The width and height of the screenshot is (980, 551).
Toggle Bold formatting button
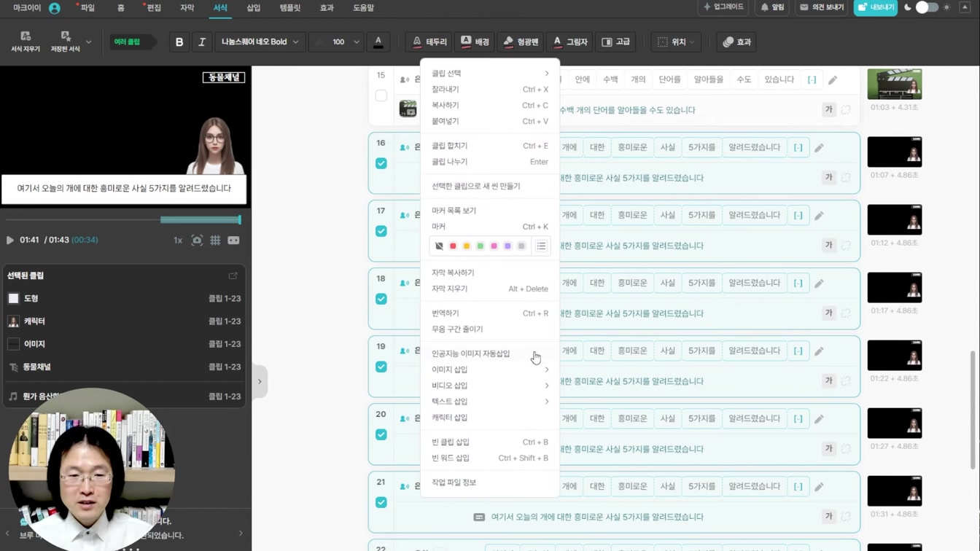[179, 42]
